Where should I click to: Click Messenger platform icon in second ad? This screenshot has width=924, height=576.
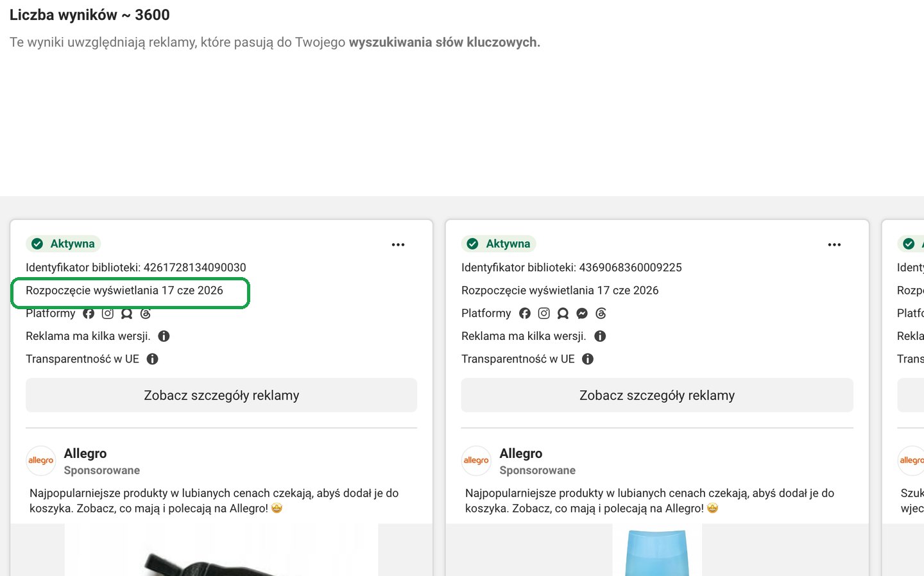(582, 313)
